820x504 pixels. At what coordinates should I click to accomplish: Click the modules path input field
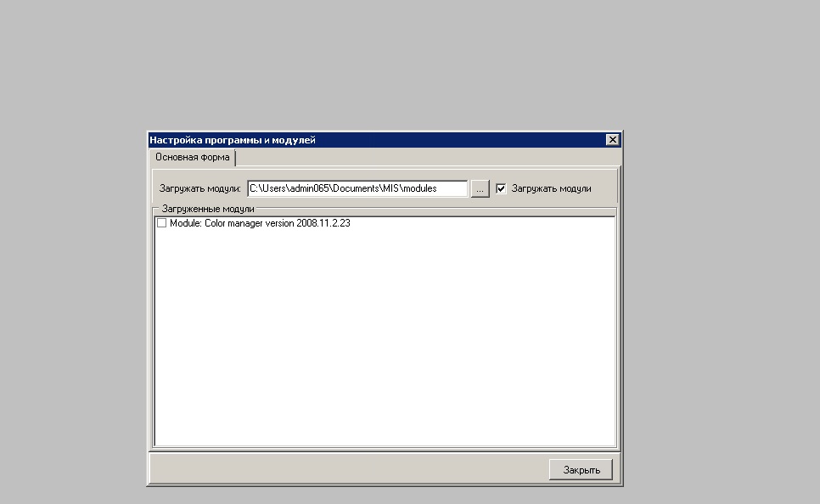point(357,188)
